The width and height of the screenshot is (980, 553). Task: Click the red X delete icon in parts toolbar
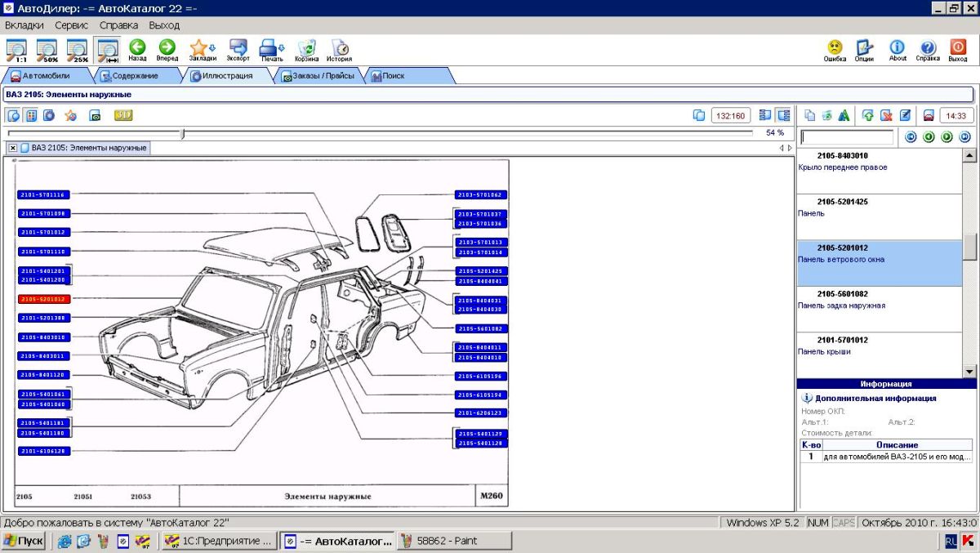(886, 115)
